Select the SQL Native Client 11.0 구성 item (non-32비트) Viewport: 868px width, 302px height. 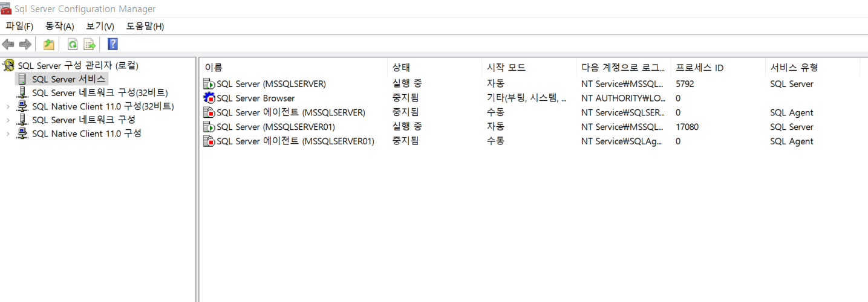pyautogui.click(x=86, y=133)
